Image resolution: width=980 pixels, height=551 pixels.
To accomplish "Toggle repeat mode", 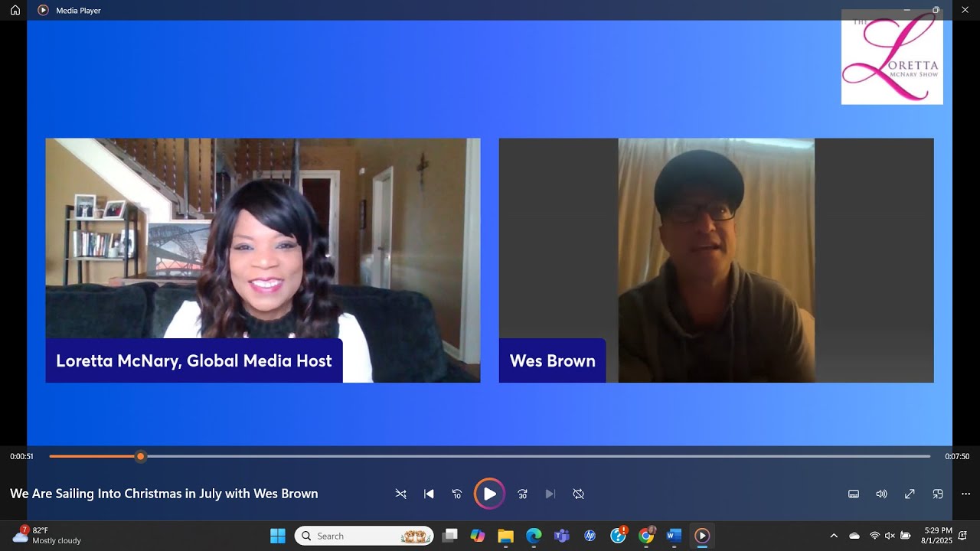I will click(579, 494).
